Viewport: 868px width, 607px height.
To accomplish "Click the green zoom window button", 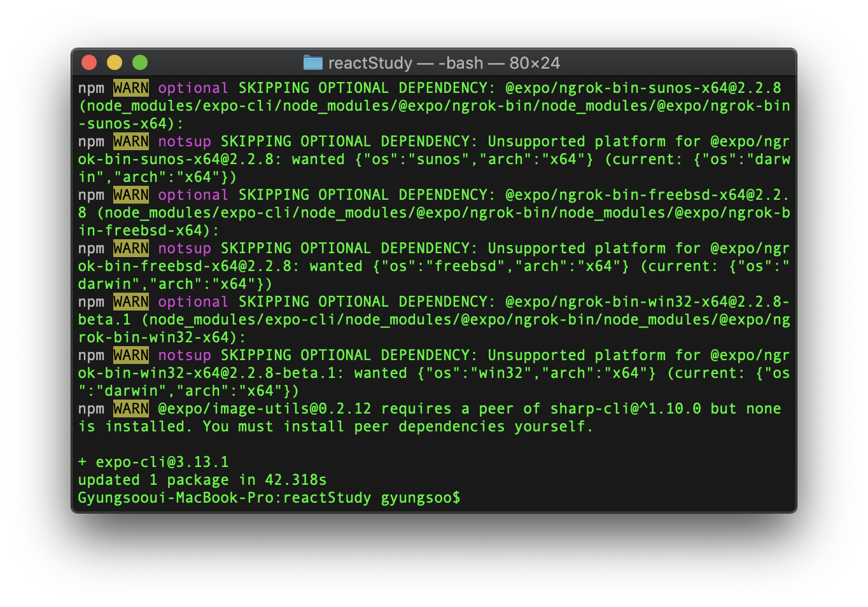I will [x=140, y=62].
